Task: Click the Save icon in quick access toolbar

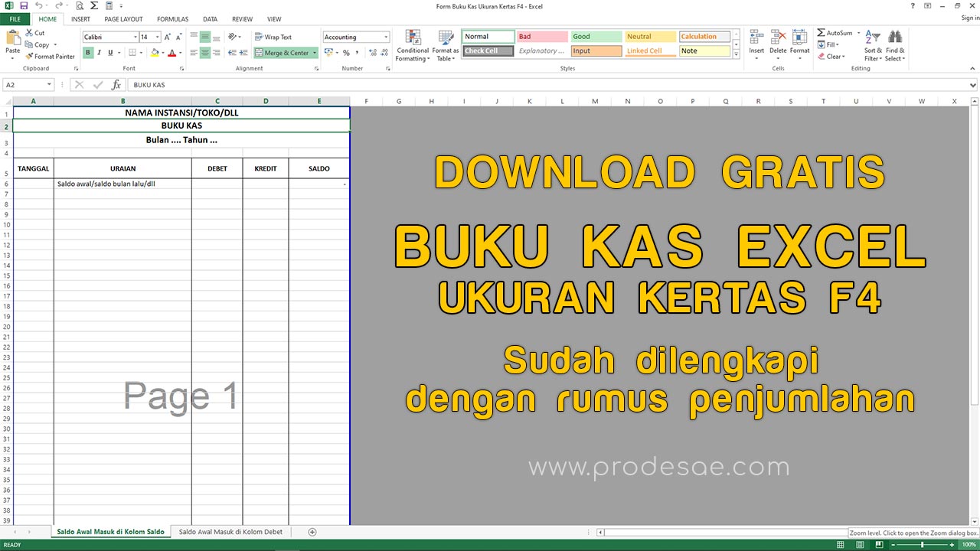Action: [x=24, y=5]
